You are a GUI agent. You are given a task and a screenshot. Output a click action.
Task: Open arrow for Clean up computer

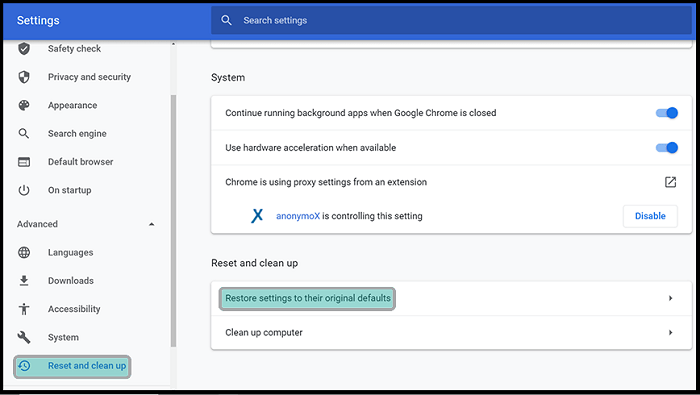click(671, 333)
